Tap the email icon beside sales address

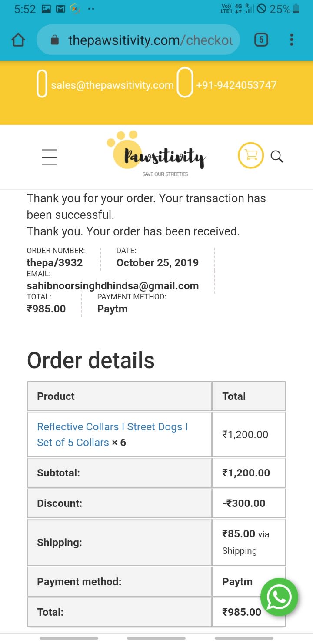[x=42, y=84]
